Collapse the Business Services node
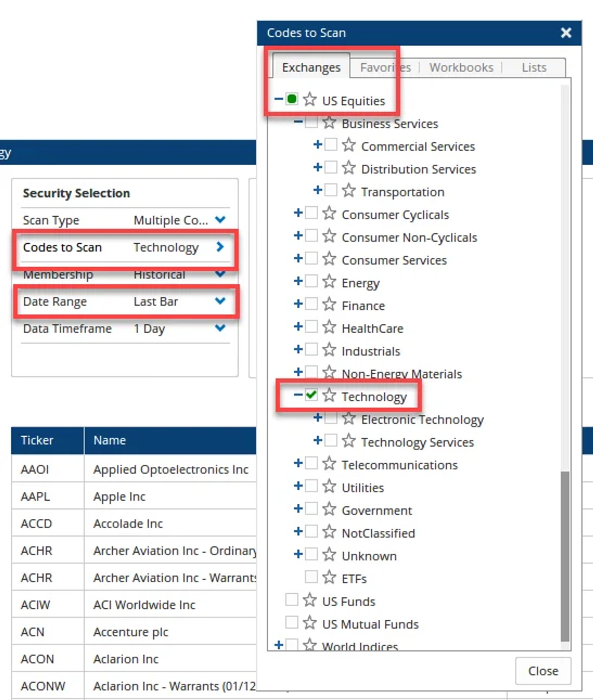 coord(298,122)
